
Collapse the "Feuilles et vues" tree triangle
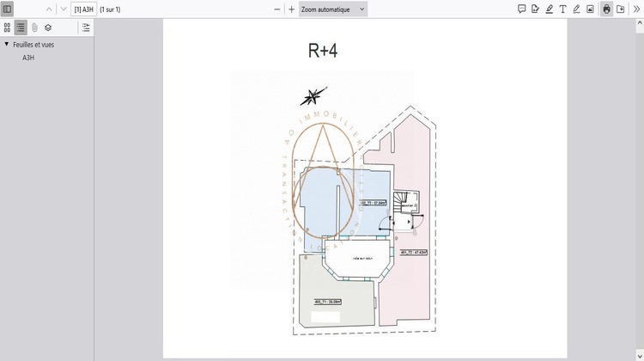coord(7,44)
